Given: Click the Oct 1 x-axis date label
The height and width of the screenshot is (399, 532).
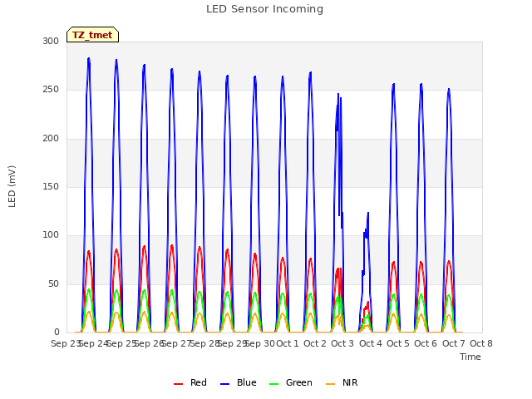Looking at the screenshot, I should tap(288, 343).
